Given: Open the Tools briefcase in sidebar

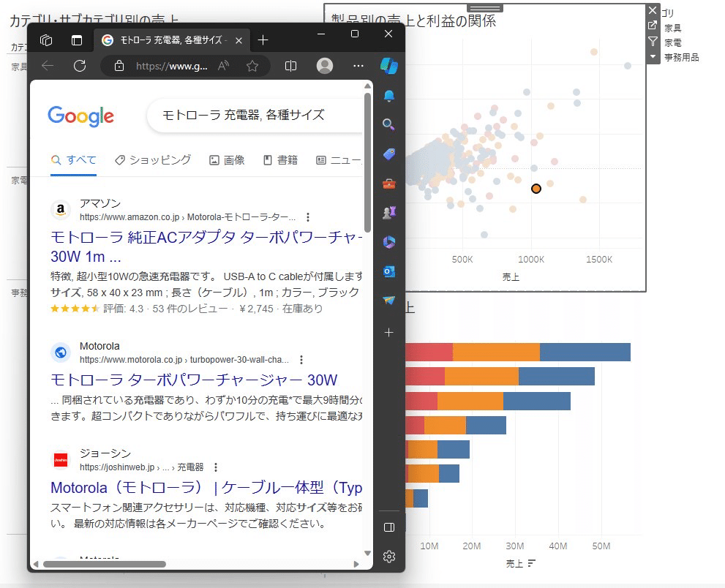Looking at the screenshot, I should [389, 184].
